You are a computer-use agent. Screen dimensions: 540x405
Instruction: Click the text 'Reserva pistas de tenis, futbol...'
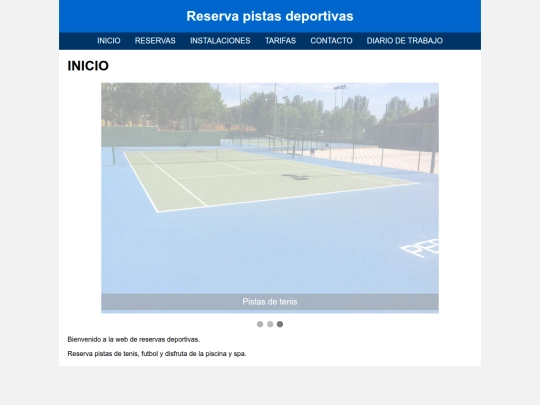click(157, 354)
